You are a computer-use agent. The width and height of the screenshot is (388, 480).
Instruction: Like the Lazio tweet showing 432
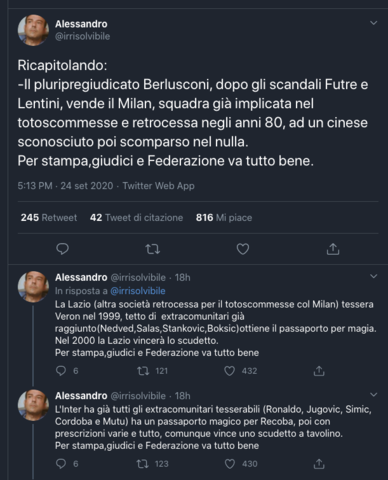(229, 371)
